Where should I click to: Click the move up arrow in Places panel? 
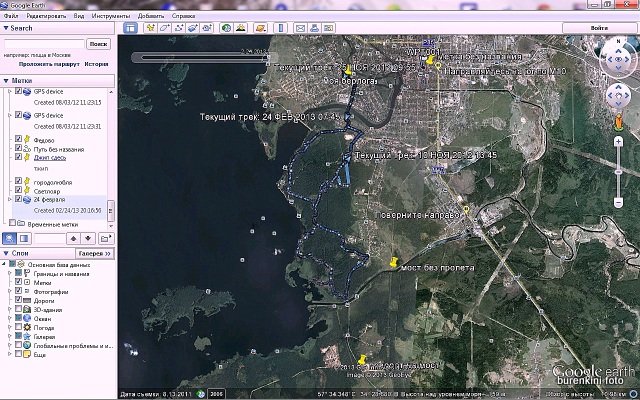[x=73, y=238]
